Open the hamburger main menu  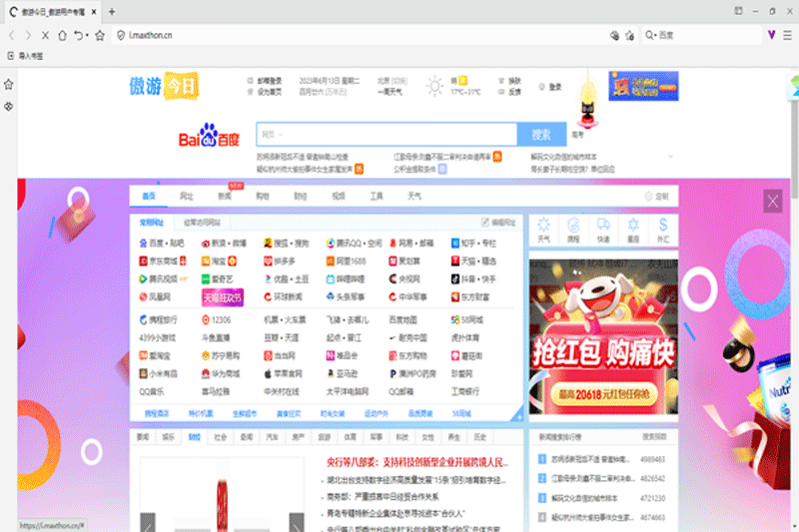[x=788, y=35]
